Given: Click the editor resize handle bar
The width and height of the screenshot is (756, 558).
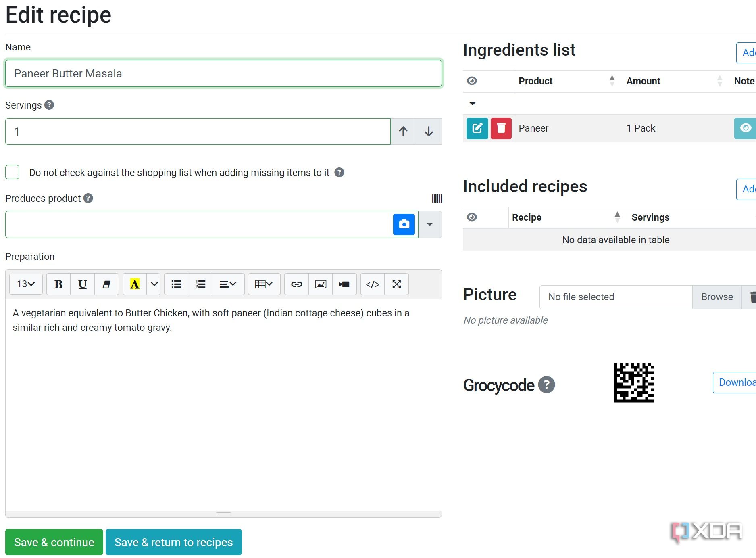Looking at the screenshot, I should click(x=224, y=514).
